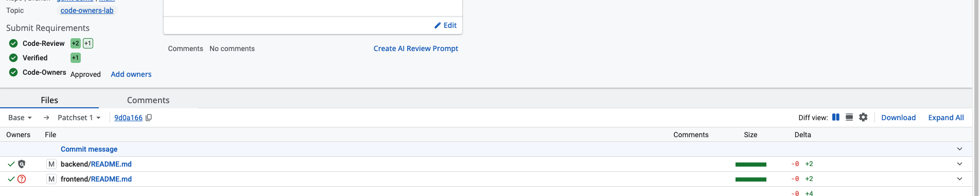
Task: Click the Verified requirement label
Action: [35, 58]
